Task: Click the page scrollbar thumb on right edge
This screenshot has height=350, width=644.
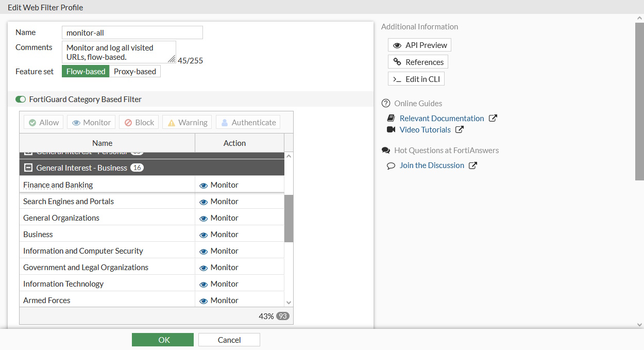Action: click(x=639, y=101)
